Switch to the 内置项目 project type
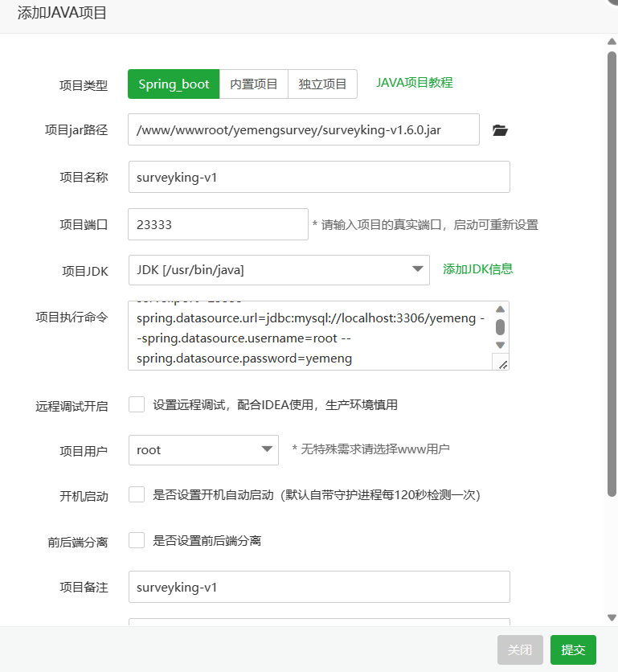This screenshot has width=618, height=672. [254, 84]
